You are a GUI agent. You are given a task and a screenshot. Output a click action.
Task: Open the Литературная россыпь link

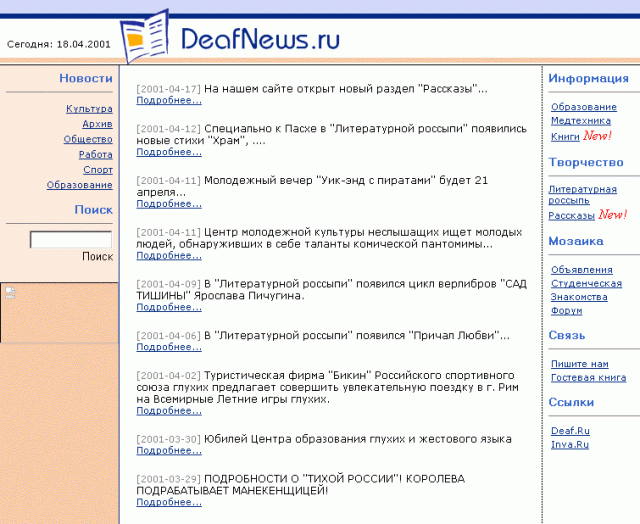click(x=582, y=195)
